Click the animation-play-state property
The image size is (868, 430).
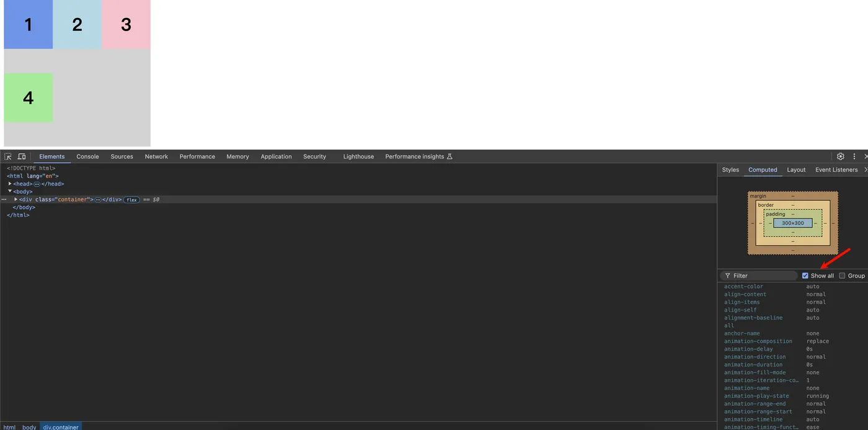[x=756, y=396]
